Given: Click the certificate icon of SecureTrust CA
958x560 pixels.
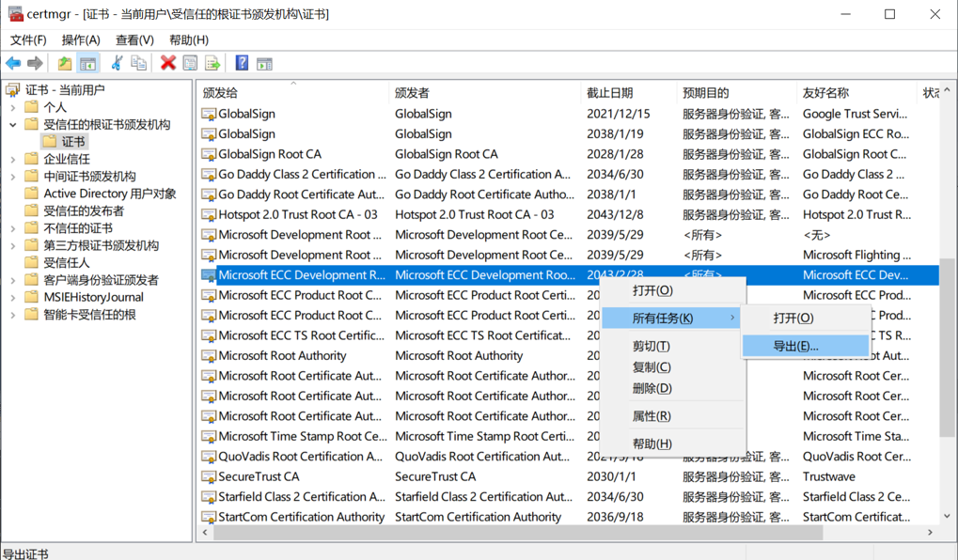Looking at the screenshot, I should coord(209,477).
